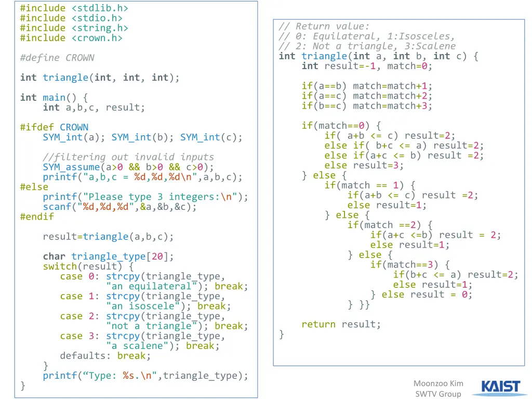Screen dimensions: 532x399
Task: Click the "int result=-1, match=0;" line
Action: [367, 66]
